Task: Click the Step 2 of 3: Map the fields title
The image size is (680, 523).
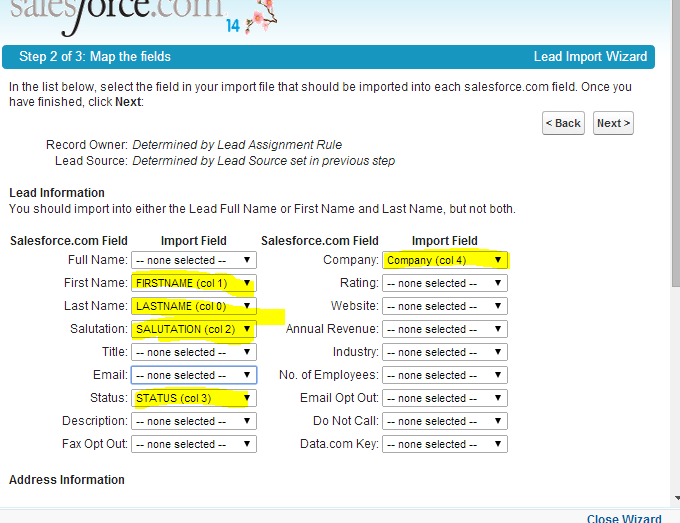Action: tap(95, 56)
